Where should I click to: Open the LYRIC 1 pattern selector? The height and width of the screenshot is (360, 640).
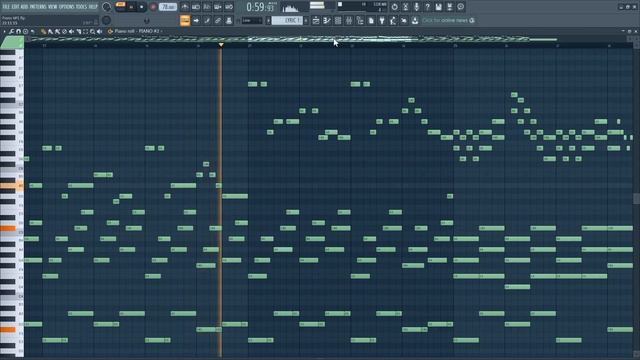pyautogui.click(x=287, y=20)
